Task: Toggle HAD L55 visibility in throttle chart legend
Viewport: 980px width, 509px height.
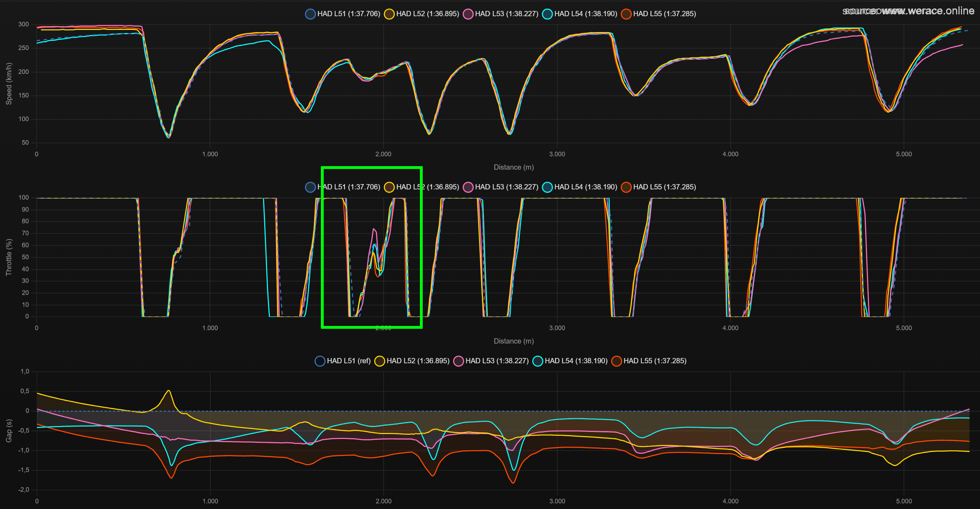Action: [665, 187]
